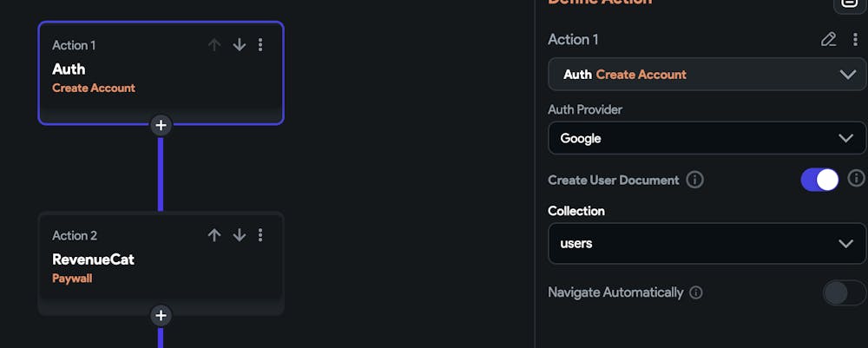Disable Create User Document toggle
Viewport: 868px width, 348px height.
[819, 180]
